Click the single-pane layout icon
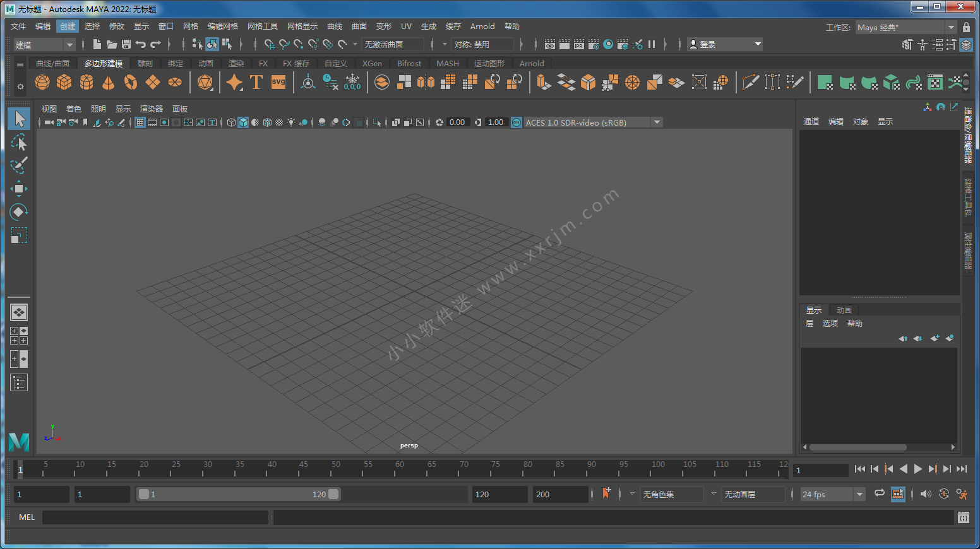The width and height of the screenshot is (980, 549). [x=19, y=312]
